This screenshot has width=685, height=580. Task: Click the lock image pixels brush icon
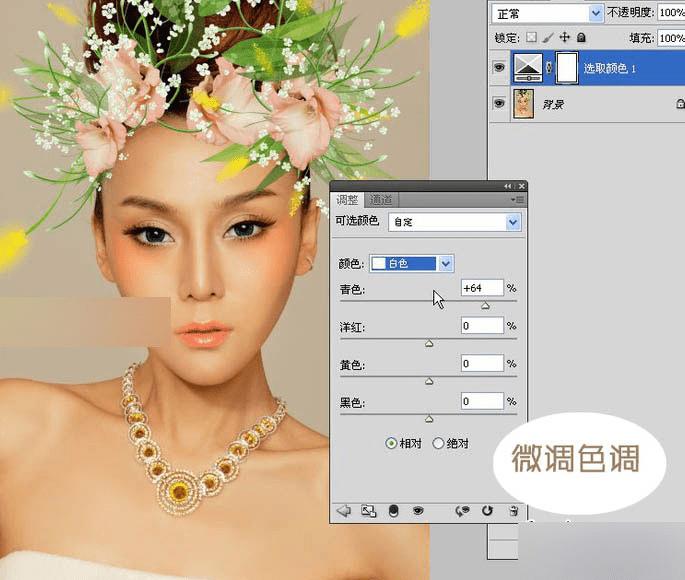coord(548,38)
